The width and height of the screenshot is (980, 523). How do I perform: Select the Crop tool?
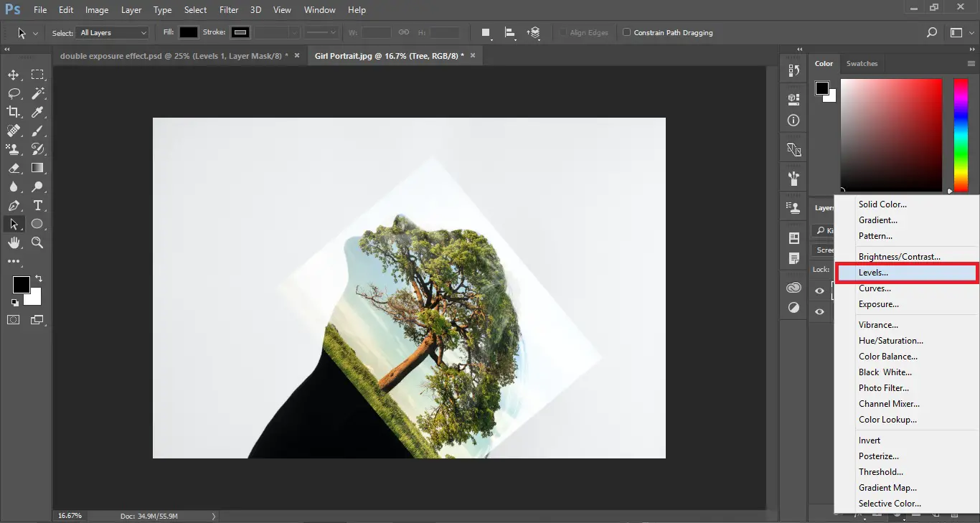(x=13, y=112)
